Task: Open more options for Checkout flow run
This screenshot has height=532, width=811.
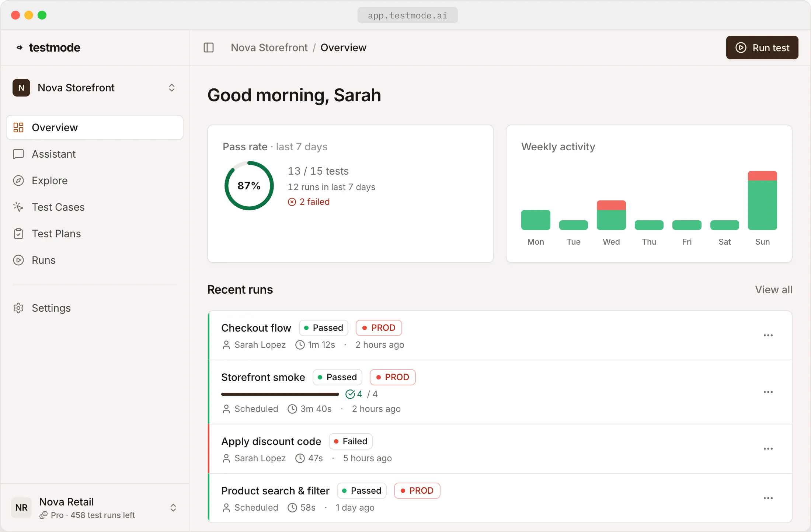Action: click(768, 335)
